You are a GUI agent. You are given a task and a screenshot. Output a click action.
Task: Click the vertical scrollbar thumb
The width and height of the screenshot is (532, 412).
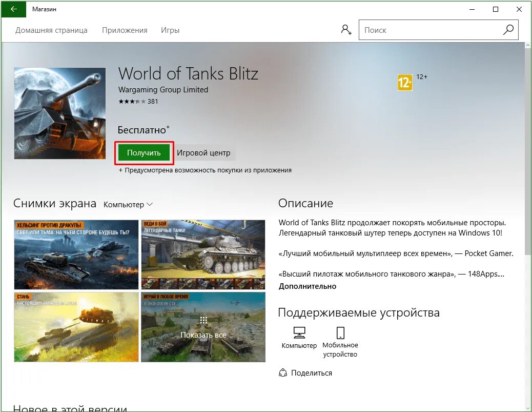tap(527, 152)
